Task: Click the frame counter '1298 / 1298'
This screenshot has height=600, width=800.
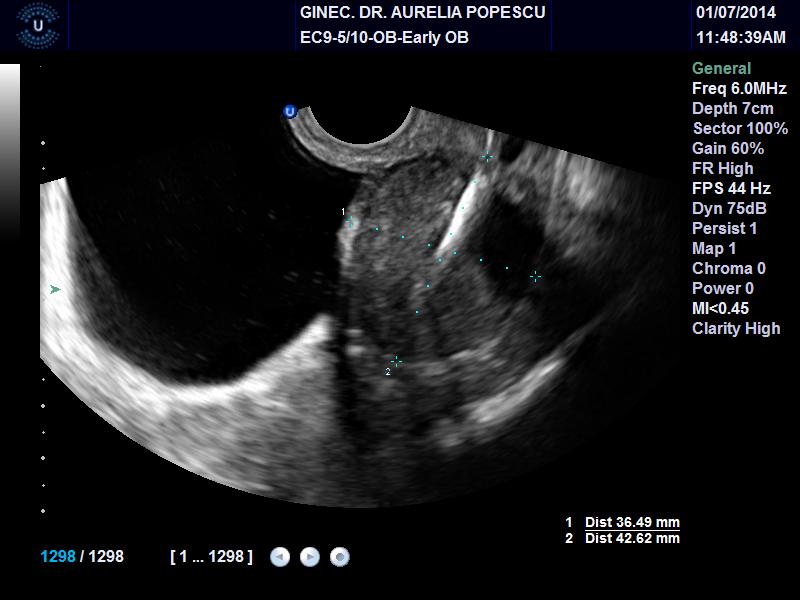Action: [82, 556]
